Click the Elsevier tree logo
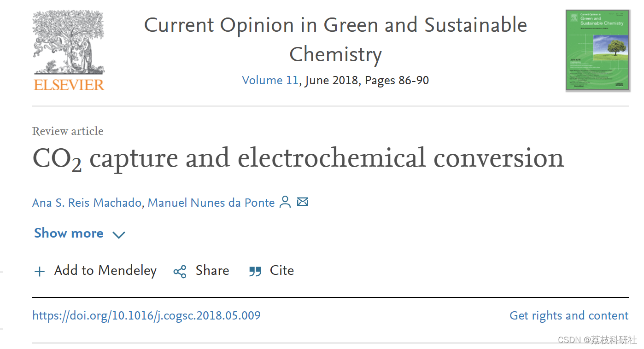 (69, 42)
